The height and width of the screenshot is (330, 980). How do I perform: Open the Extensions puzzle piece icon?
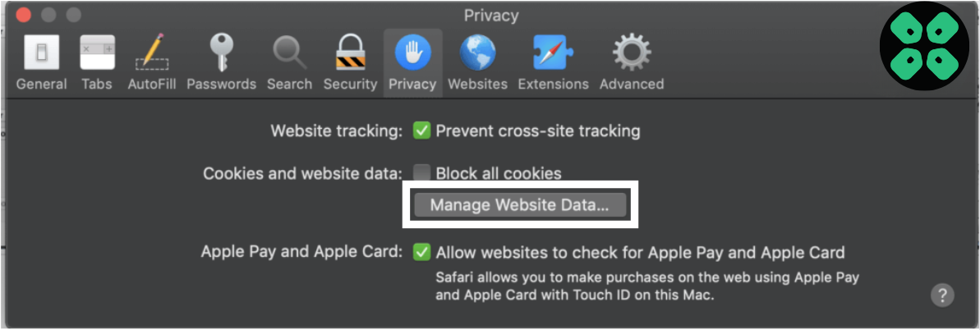553,53
